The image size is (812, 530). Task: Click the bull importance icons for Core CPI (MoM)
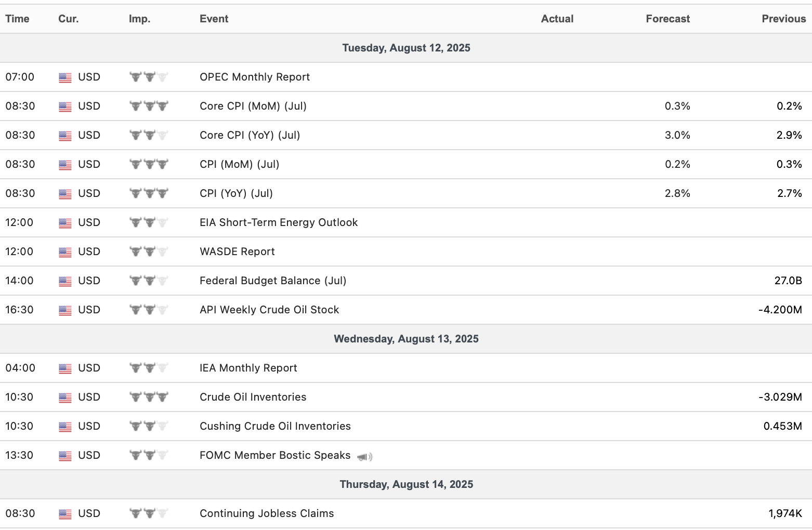(x=149, y=106)
